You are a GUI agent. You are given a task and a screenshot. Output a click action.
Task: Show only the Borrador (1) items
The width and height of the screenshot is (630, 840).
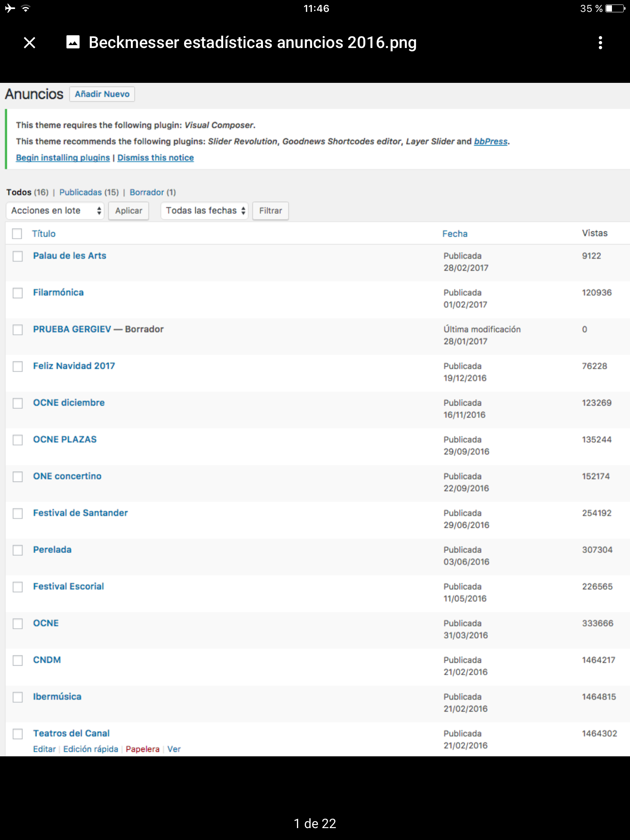[x=152, y=192]
